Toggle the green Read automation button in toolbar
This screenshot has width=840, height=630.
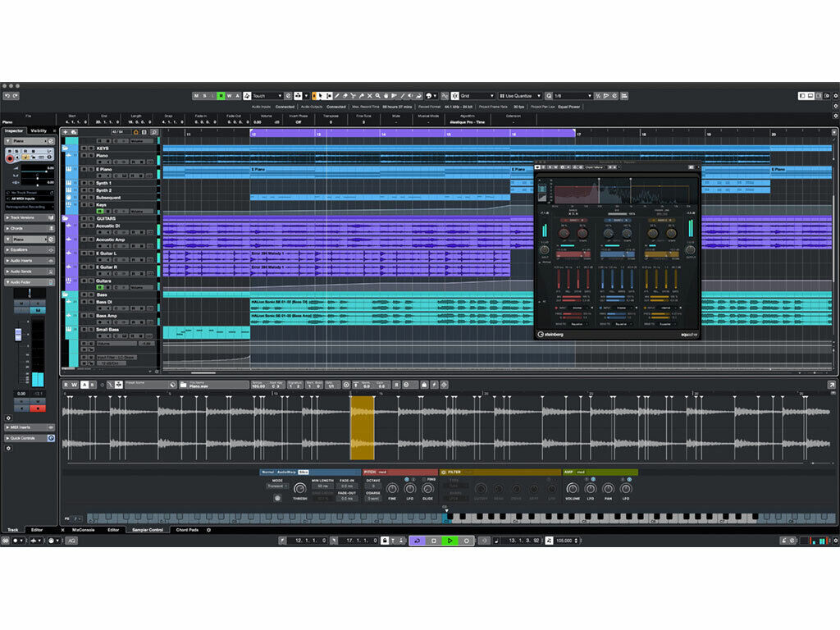click(x=221, y=96)
